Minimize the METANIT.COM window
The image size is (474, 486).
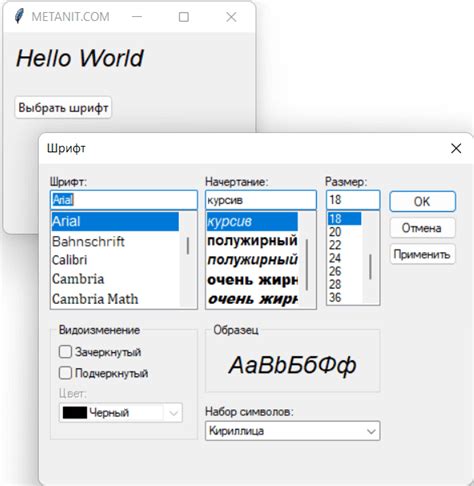tap(137, 17)
